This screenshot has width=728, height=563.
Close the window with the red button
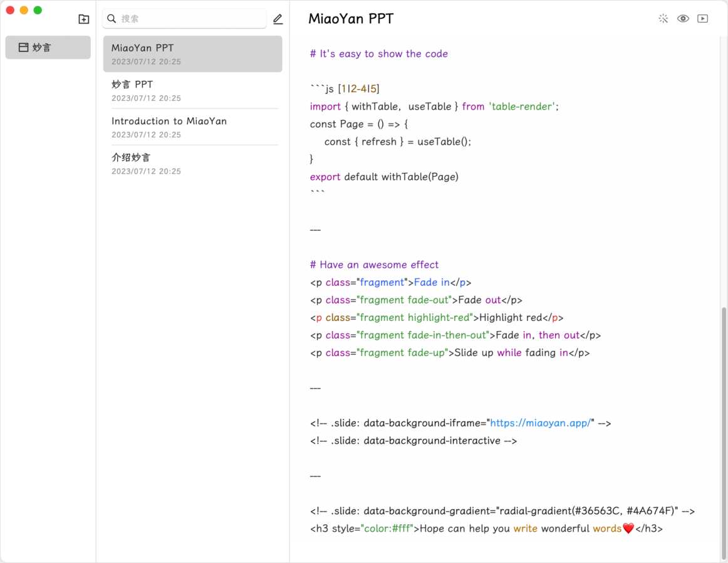coord(10,10)
